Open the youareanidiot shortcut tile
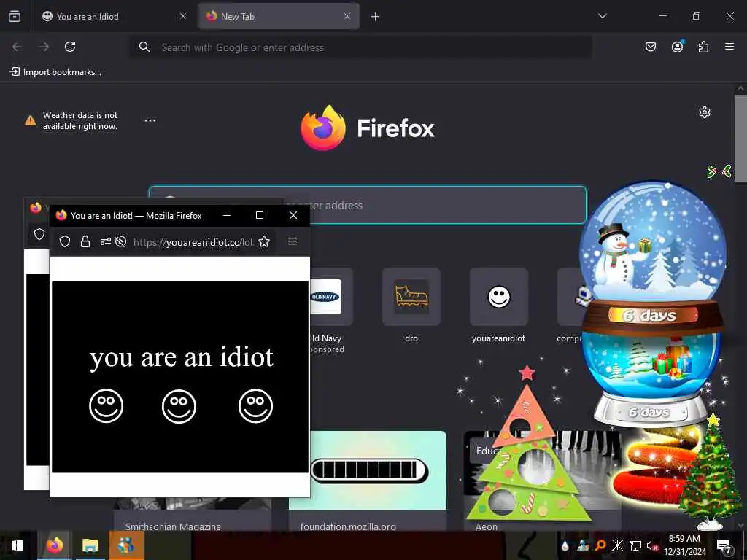Screen dimensions: 747x560 tap(499, 305)
